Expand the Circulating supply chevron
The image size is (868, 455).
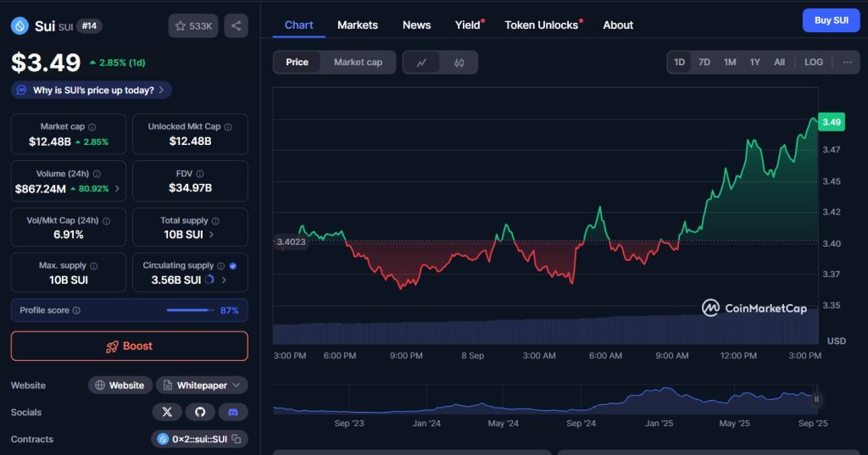(x=225, y=280)
